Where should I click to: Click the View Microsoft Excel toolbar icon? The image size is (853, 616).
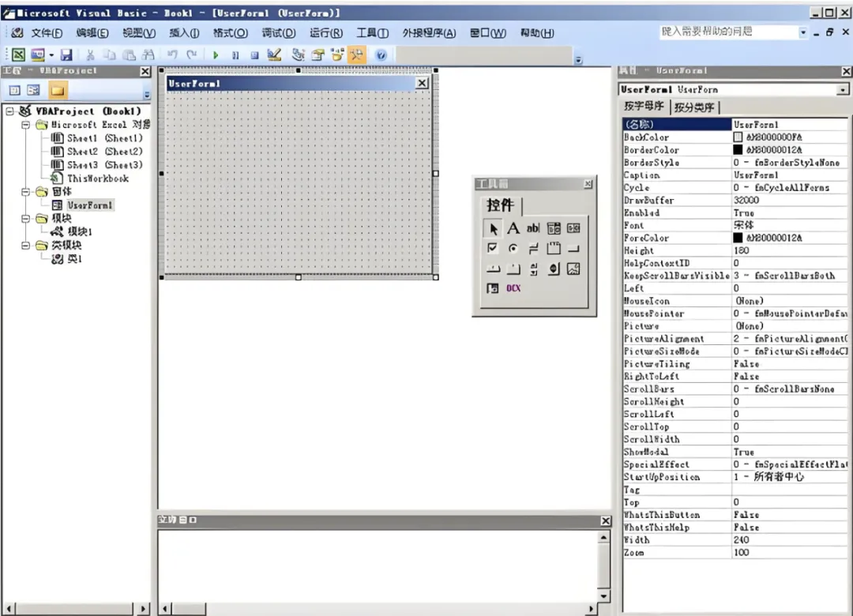point(18,55)
